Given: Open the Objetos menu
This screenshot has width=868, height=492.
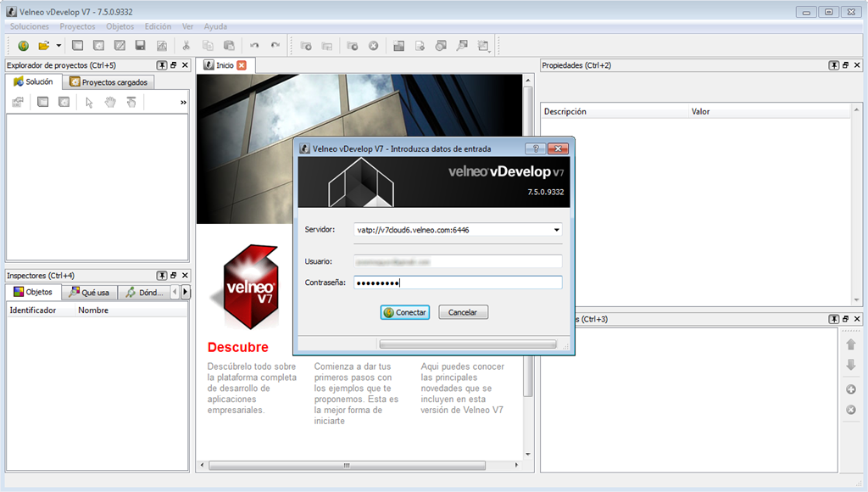Looking at the screenshot, I should point(120,26).
